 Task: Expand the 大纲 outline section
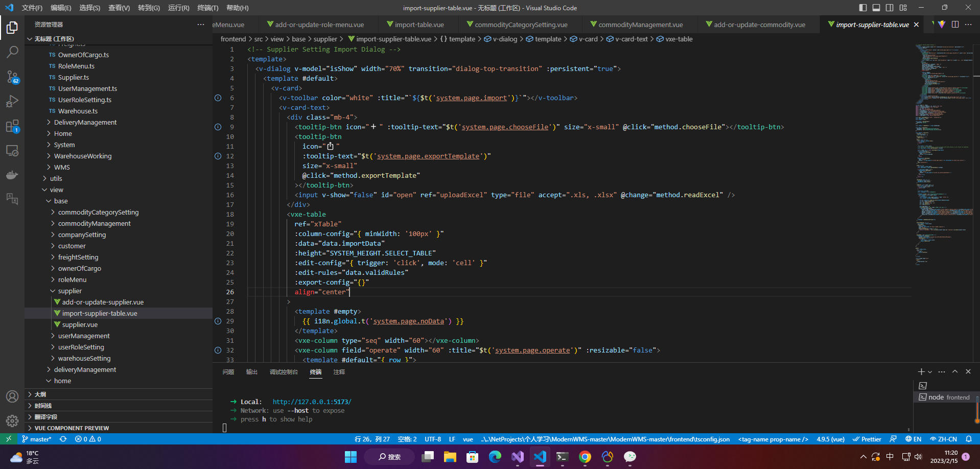(x=119, y=394)
